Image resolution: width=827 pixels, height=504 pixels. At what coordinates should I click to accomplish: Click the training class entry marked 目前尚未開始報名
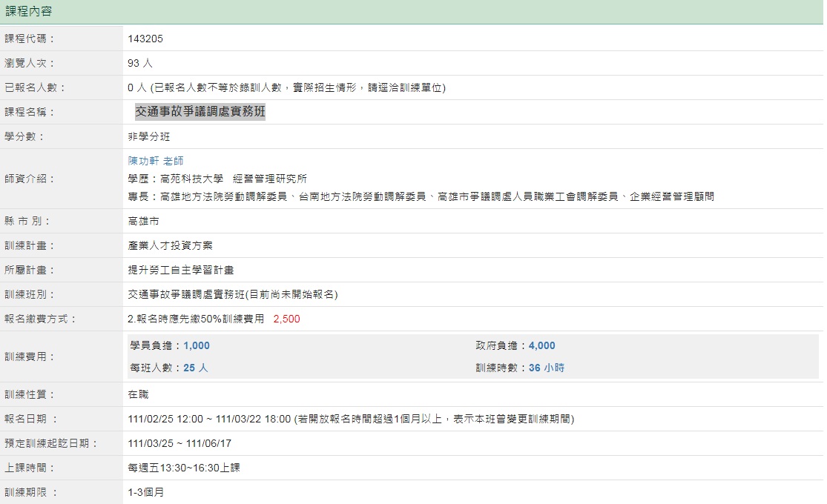coord(233,294)
